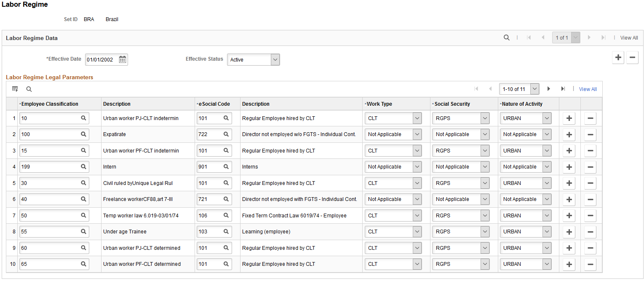Screen dimensions: 644x281
Task: Add a row after Urban worker PJ-CLT determined
Action: 569,249
